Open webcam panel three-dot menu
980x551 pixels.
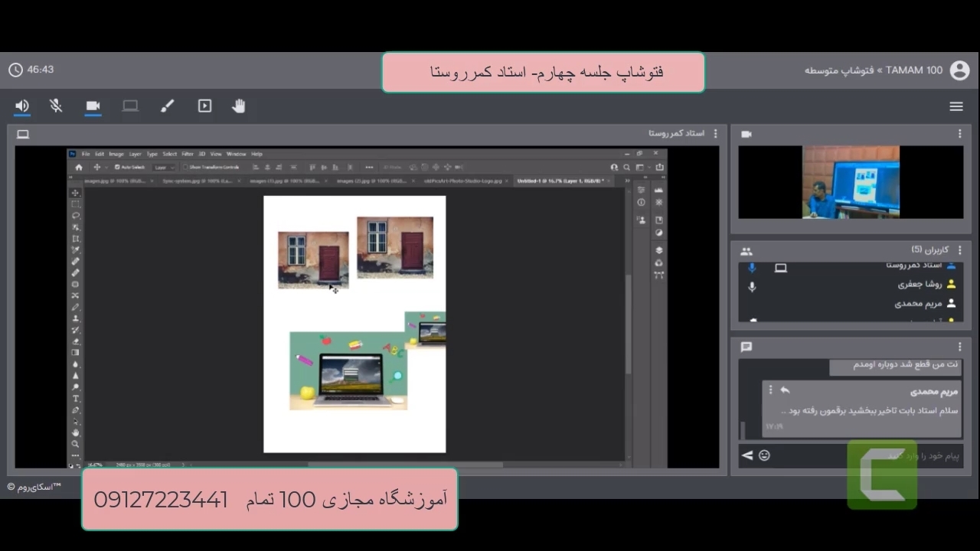coord(959,134)
